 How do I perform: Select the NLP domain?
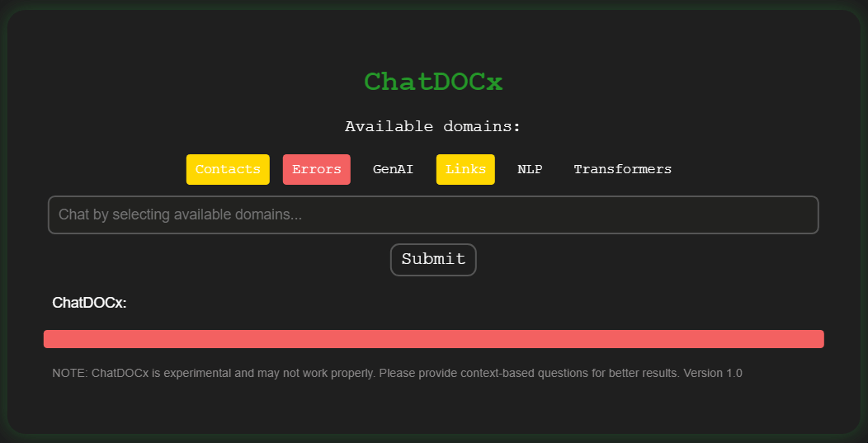(x=530, y=169)
